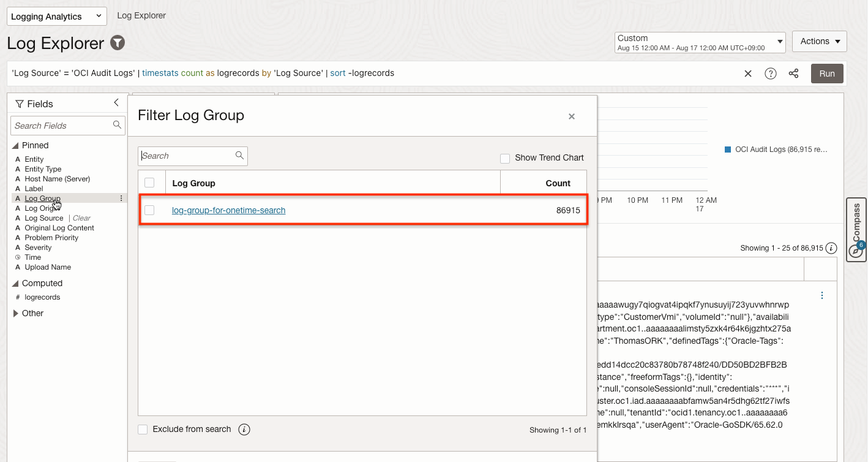Sort by the Count column header
This screenshot has width=868, height=462.
pyautogui.click(x=558, y=183)
